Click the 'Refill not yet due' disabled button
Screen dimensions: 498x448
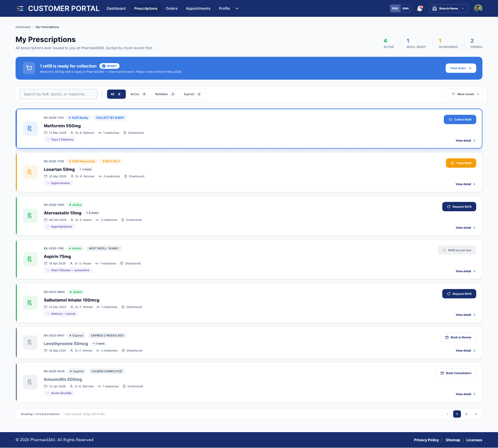(x=457, y=250)
